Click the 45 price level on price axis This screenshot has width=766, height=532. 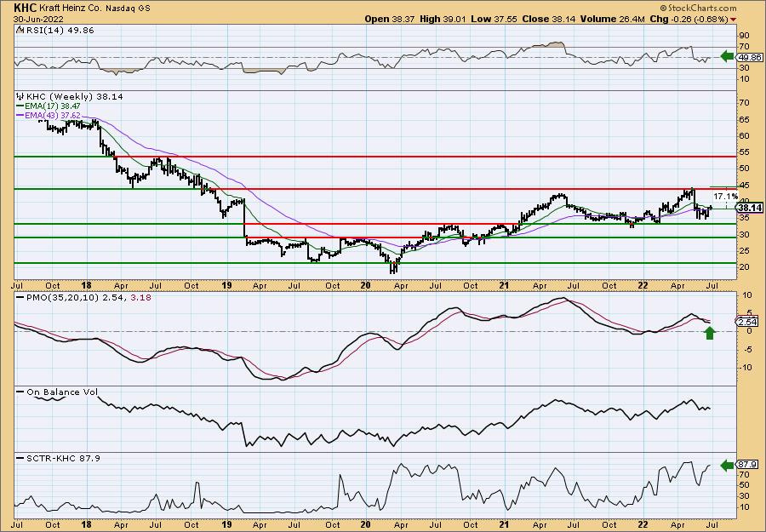tap(745, 186)
